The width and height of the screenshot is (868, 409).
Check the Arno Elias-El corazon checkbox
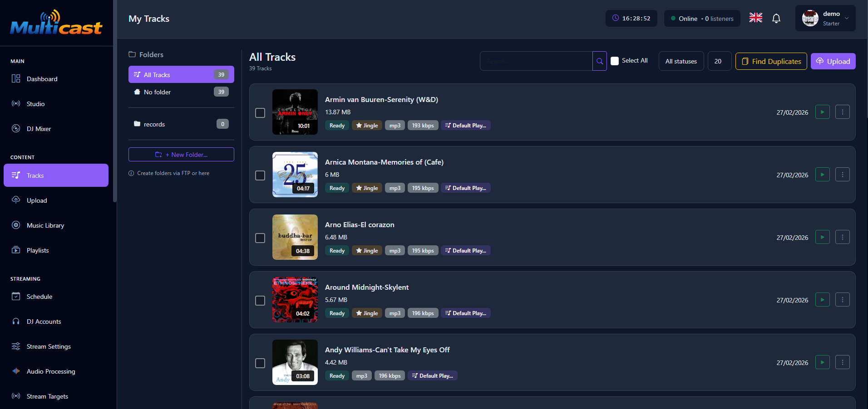pyautogui.click(x=260, y=238)
